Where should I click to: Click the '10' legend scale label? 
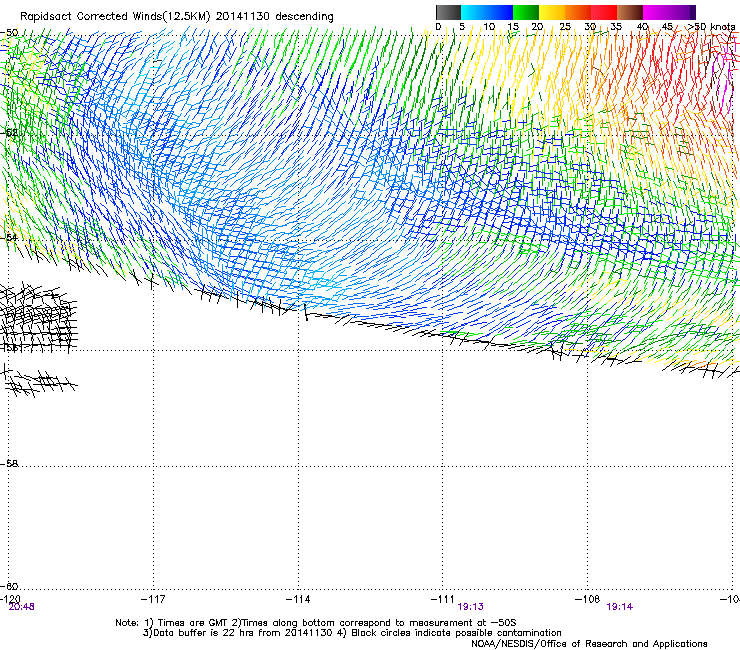coord(489,27)
